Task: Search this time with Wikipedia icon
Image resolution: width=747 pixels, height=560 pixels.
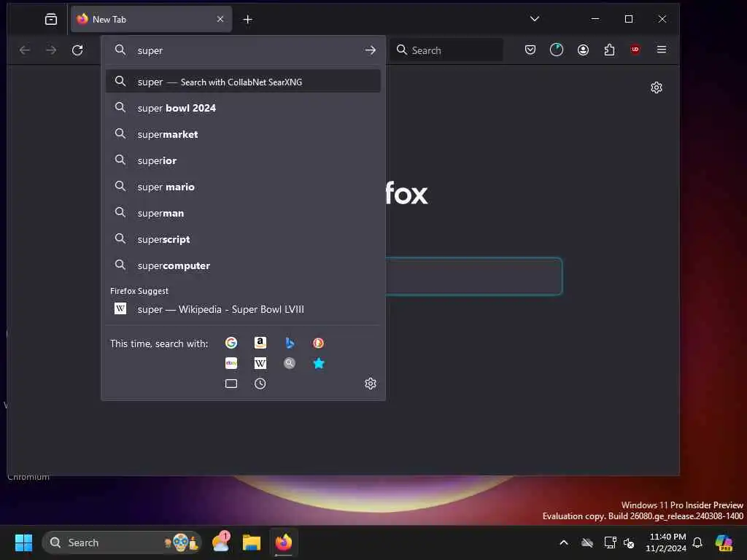Action: (260, 363)
